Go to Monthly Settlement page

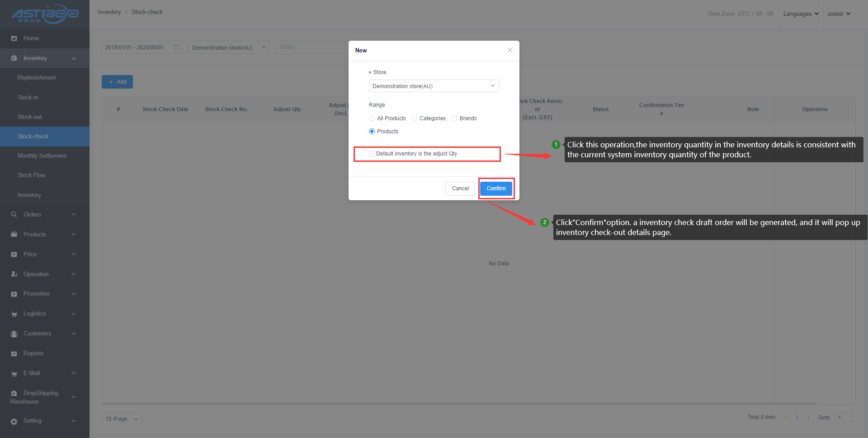coord(42,156)
